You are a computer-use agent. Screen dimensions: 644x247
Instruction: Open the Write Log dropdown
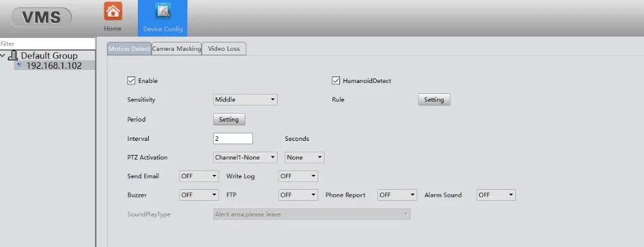click(x=298, y=176)
